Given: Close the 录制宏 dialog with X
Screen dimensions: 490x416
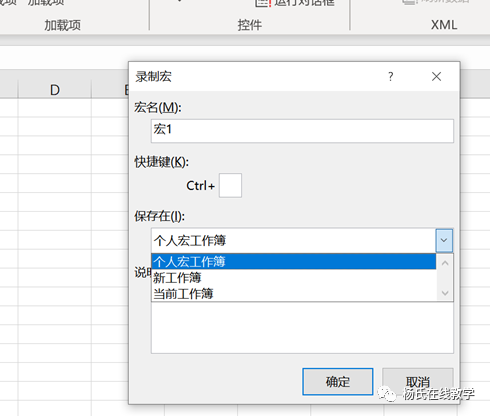Looking at the screenshot, I should pyautogui.click(x=436, y=77).
